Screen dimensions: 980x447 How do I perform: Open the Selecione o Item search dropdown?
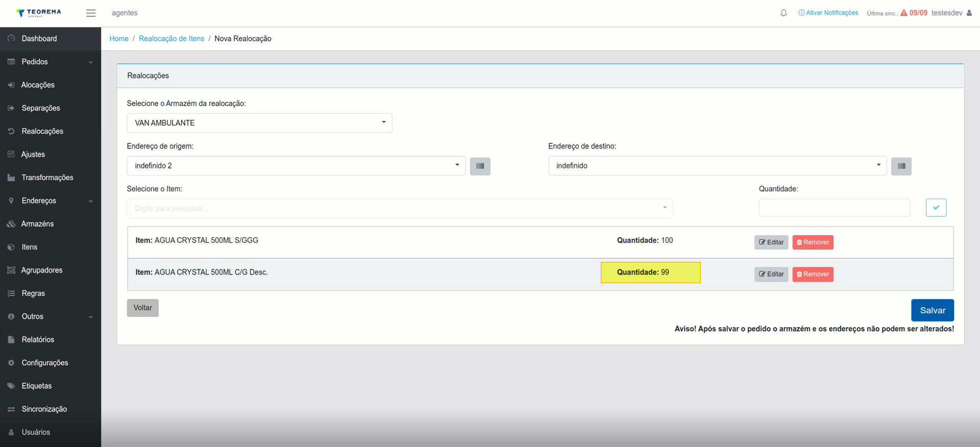coord(400,208)
